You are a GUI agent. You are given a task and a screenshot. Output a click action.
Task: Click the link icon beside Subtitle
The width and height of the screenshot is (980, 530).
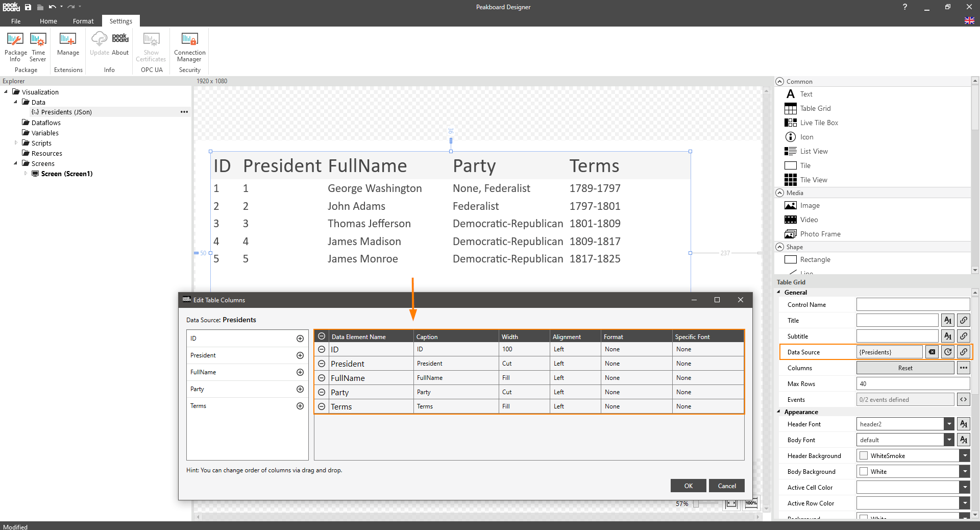pos(964,336)
